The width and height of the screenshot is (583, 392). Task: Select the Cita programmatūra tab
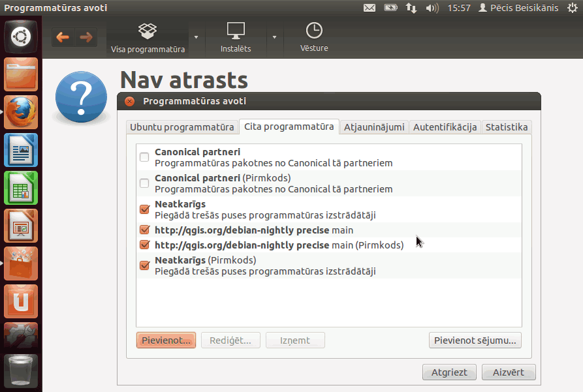coord(289,127)
